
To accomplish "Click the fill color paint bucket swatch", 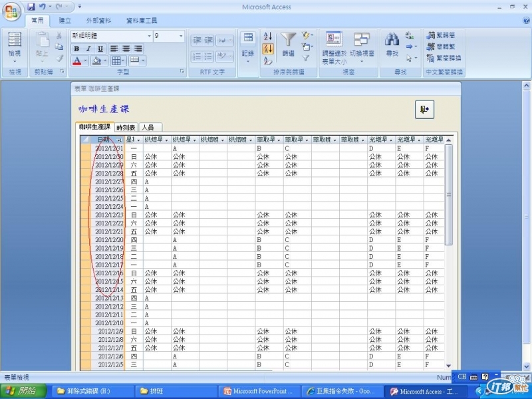I will coord(96,61).
